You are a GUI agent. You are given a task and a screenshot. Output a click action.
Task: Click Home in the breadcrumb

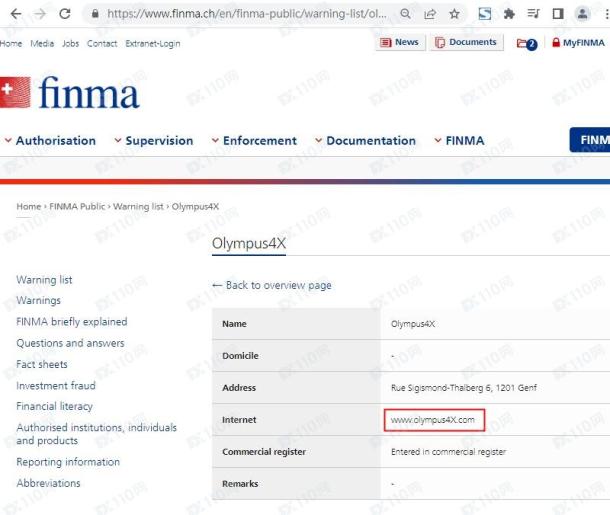tap(29, 207)
